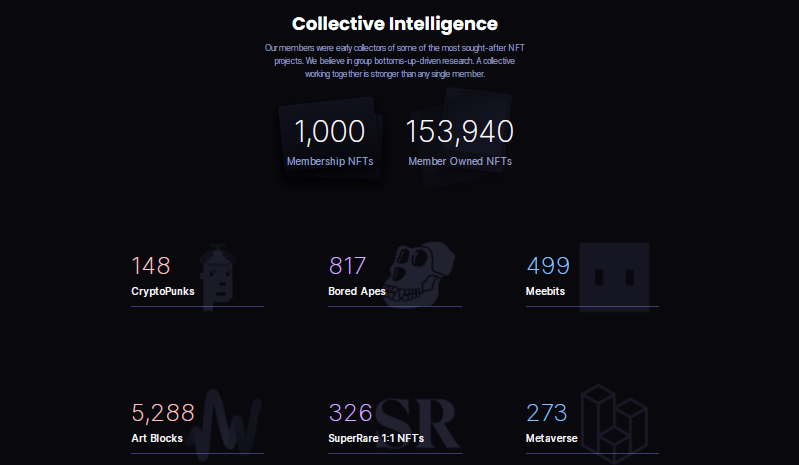Click the 1,000 membership count
The image size is (799, 465).
(329, 131)
